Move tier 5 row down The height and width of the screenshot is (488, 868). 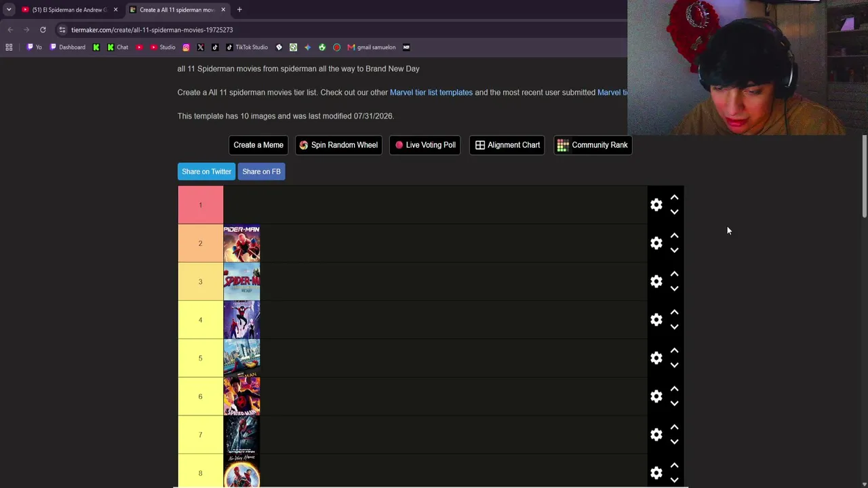pos(674,365)
